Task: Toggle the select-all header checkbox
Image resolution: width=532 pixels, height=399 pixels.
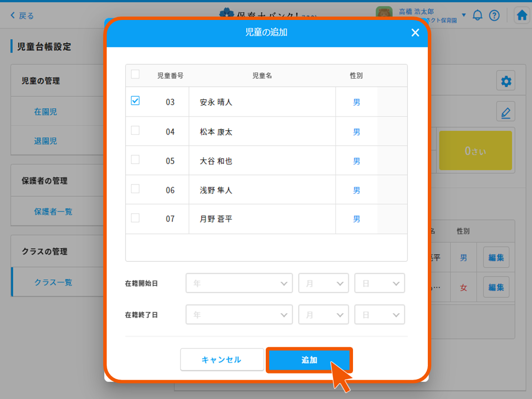Action: (135, 74)
